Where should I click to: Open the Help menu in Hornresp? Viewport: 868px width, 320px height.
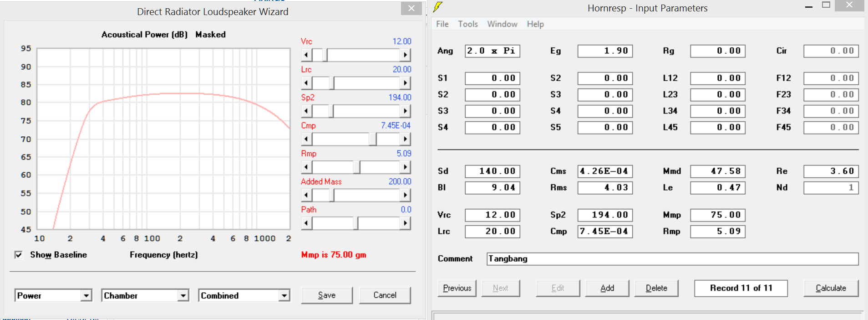point(535,24)
